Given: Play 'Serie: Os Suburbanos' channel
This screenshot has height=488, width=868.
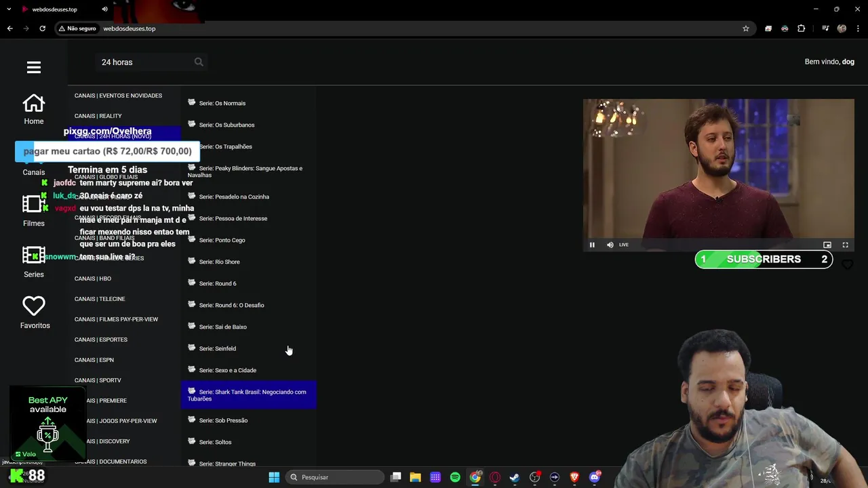Looking at the screenshot, I should 248,125.
